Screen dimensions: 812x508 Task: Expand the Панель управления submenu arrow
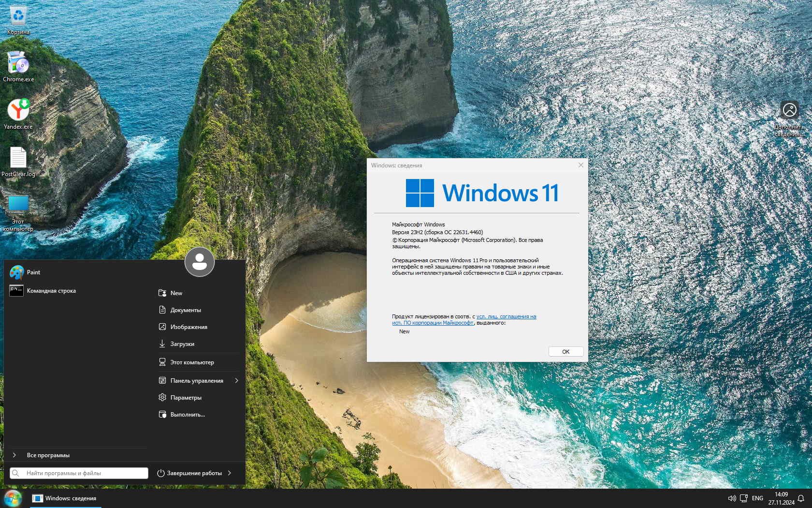click(237, 380)
